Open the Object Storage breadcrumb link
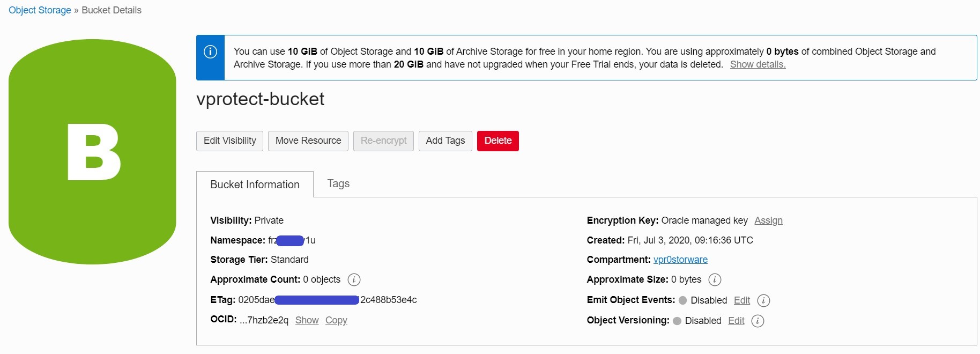 pos(40,10)
